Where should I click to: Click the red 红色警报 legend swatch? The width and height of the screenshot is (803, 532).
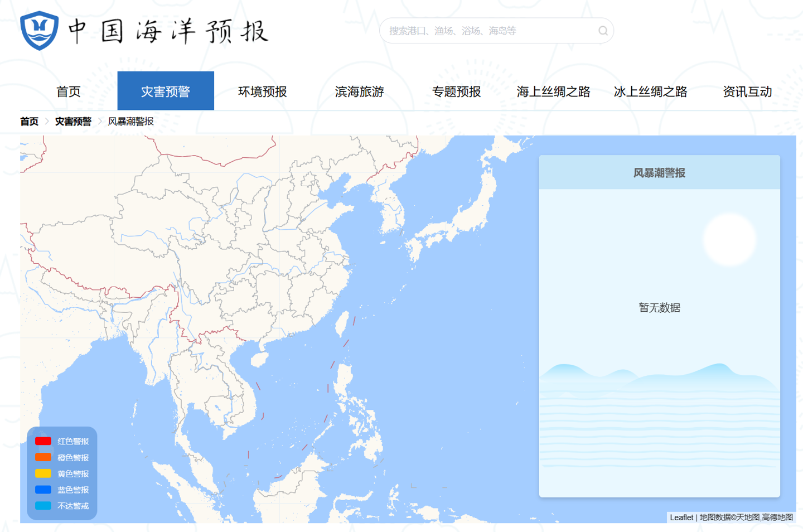(43, 441)
